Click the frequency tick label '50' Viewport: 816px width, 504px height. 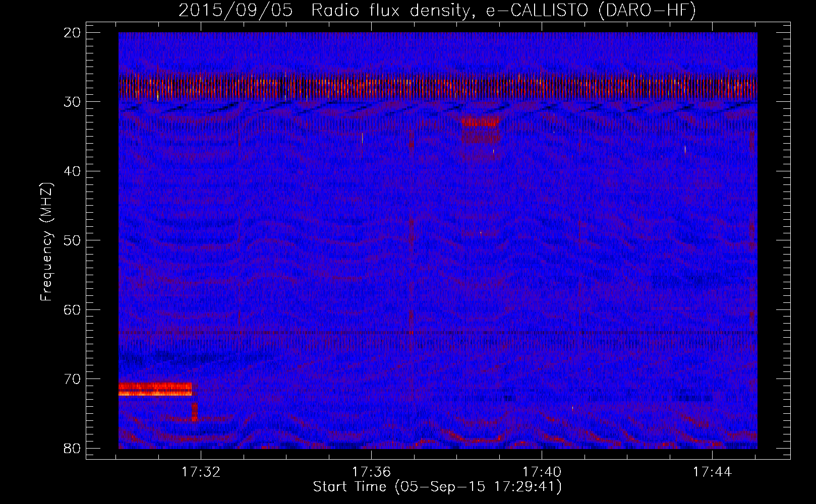(x=72, y=240)
